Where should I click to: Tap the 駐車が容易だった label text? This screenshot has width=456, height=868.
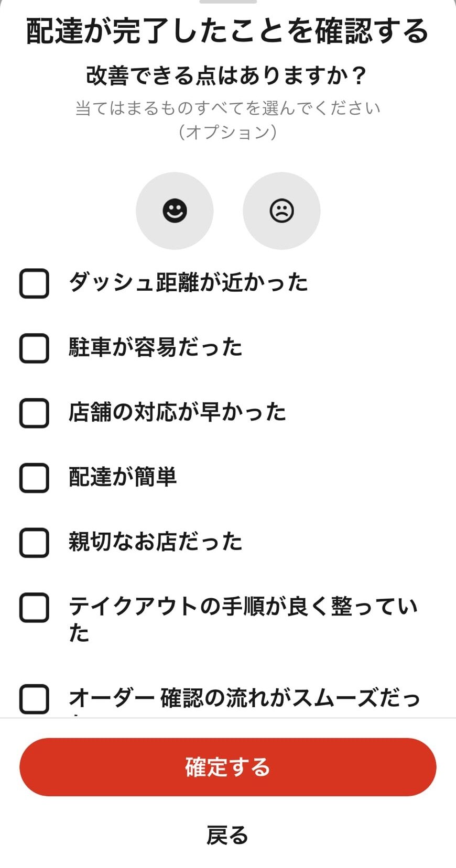pyautogui.click(x=156, y=348)
